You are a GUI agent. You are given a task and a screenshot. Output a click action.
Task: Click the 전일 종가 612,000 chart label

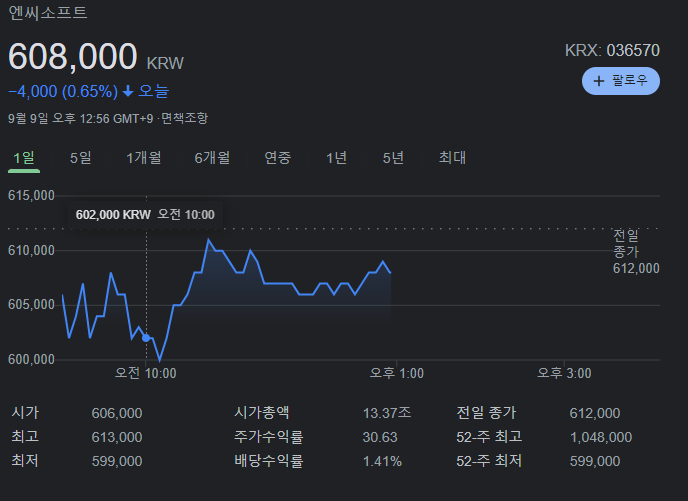pos(636,252)
